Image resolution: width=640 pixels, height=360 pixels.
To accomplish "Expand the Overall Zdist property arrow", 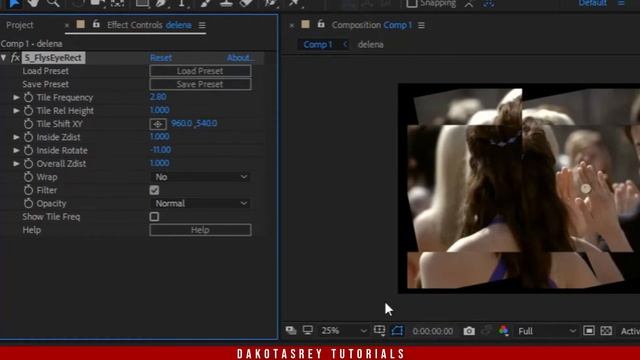I will pyautogui.click(x=16, y=164).
